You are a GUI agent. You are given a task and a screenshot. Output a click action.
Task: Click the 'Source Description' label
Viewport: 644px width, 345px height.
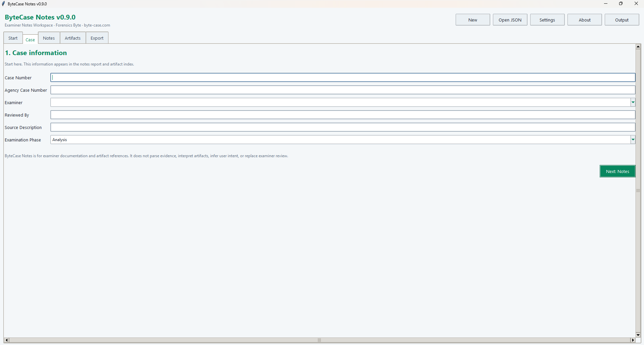23,127
